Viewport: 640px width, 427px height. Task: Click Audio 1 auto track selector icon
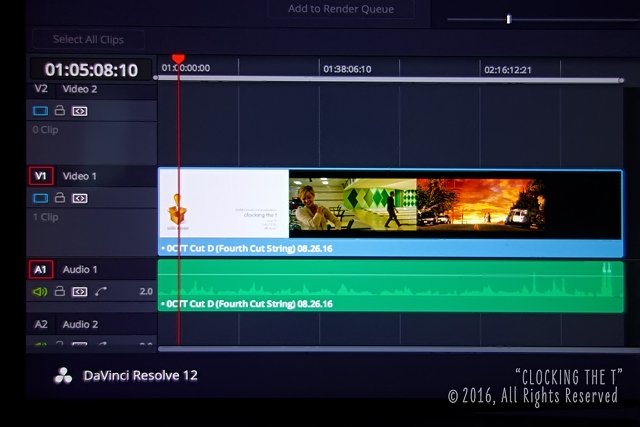80,292
